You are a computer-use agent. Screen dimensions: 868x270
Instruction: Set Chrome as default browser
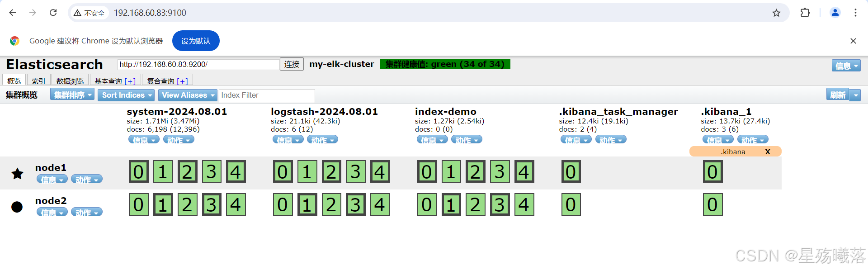tap(196, 41)
